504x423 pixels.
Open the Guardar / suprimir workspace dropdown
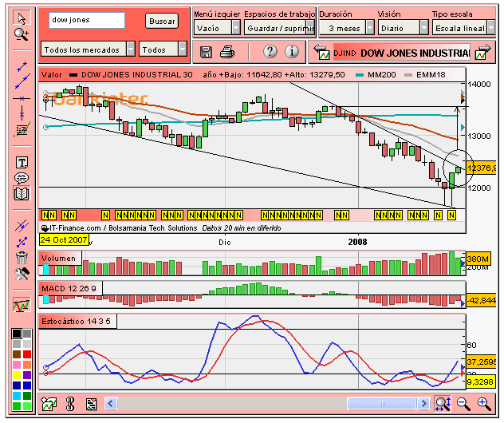(x=279, y=28)
